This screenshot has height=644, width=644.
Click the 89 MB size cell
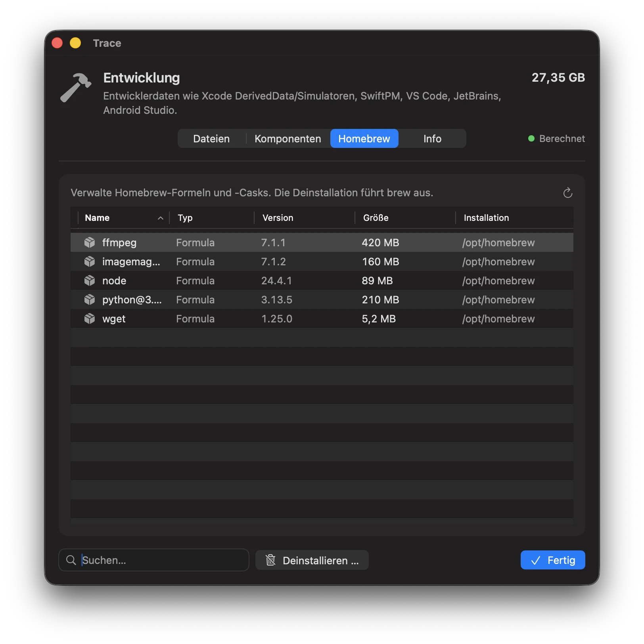tap(377, 280)
